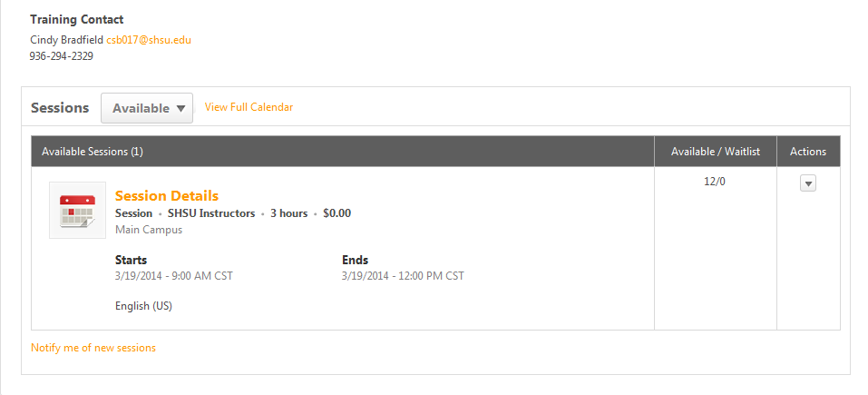Select the start time 3/19/2014 - 9:00 AM CST
868x395 pixels.
(174, 275)
